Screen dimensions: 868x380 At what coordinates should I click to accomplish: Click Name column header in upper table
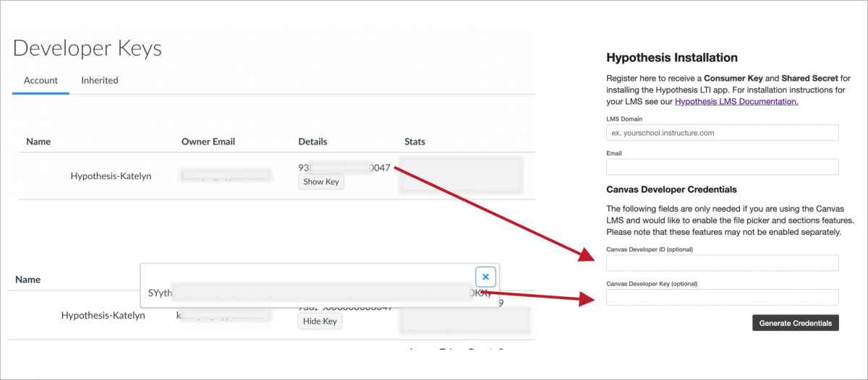tap(38, 142)
